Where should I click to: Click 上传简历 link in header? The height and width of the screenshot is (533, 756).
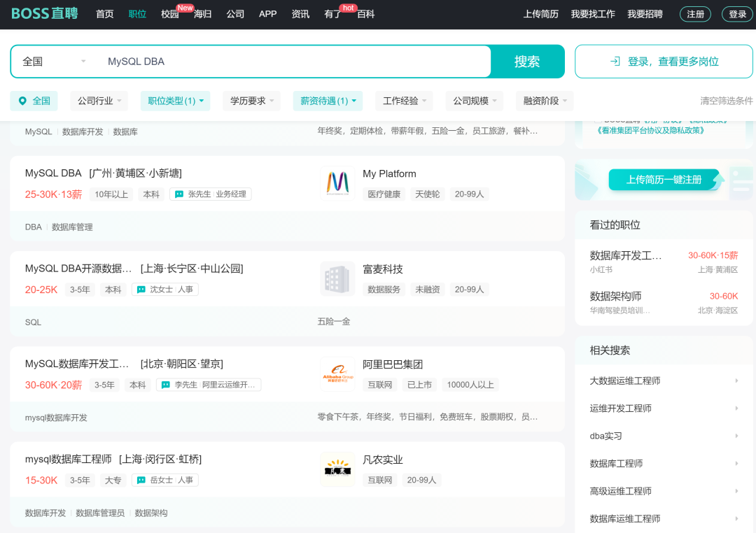(x=541, y=14)
